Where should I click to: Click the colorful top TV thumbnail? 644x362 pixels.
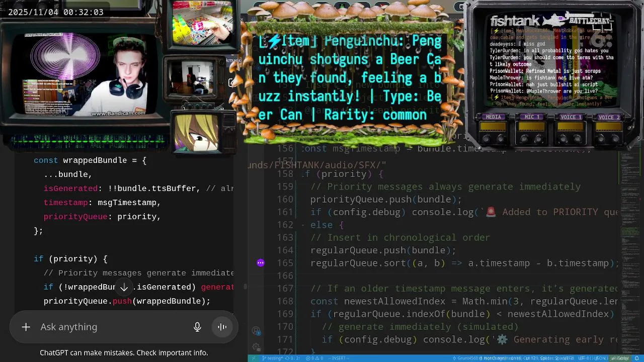203,23
